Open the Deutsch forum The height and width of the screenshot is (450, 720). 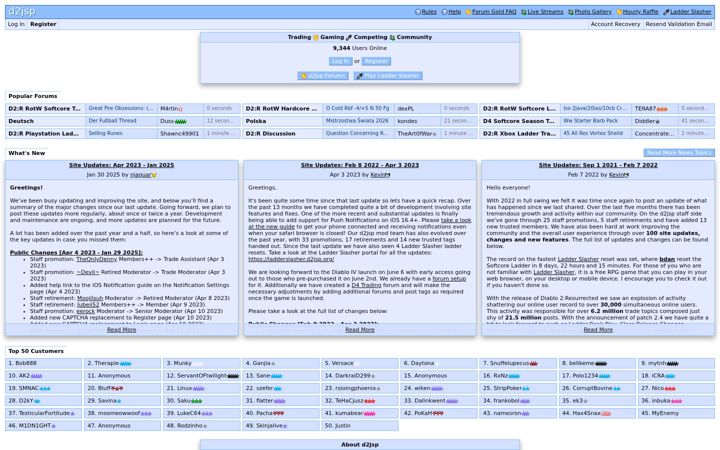[x=21, y=121]
